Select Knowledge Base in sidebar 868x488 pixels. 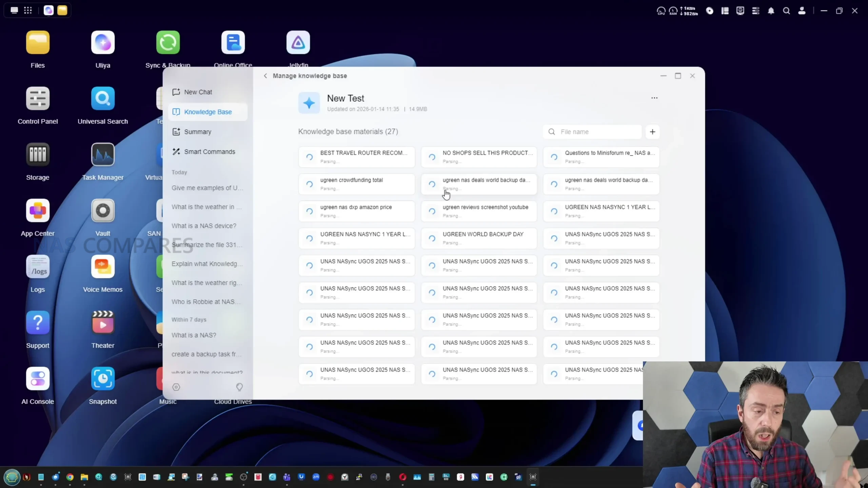pyautogui.click(x=208, y=112)
